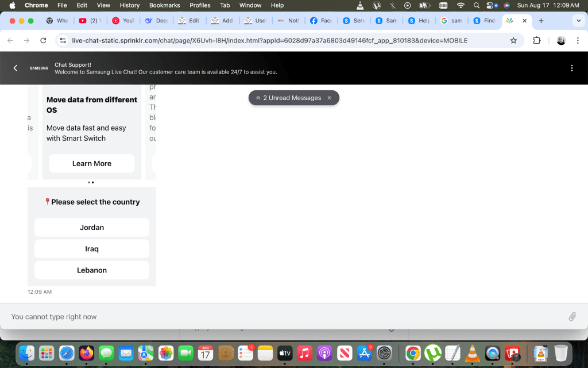Screen dimensions: 588x368
Task: Jump to 2 Unread Messages
Action: [288, 98]
